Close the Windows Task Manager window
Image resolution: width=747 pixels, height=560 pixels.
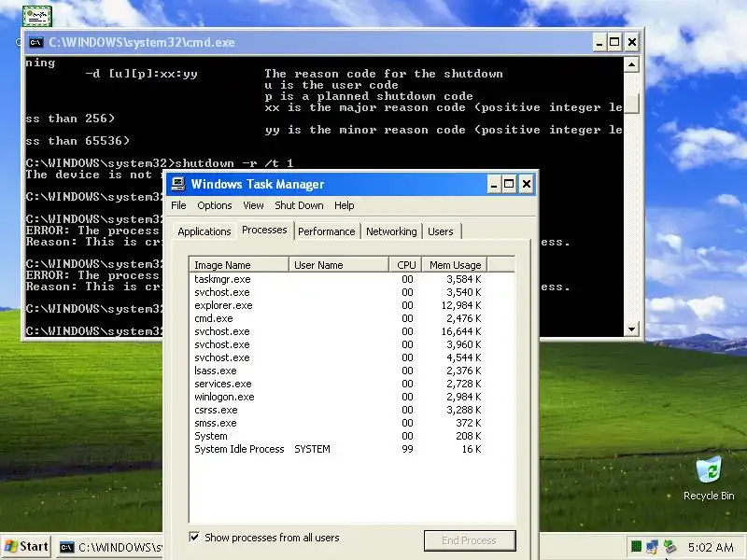[x=526, y=184]
